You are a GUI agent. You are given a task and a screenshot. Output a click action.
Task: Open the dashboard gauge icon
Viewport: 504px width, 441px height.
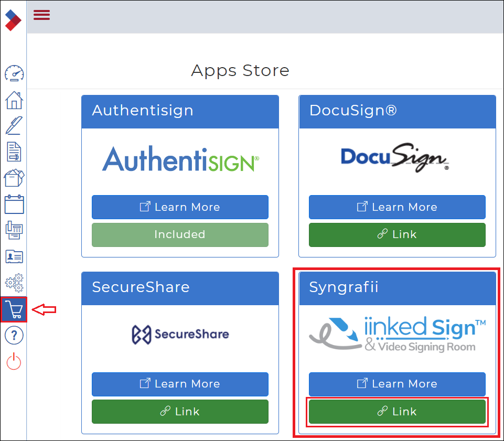pos(14,73)
